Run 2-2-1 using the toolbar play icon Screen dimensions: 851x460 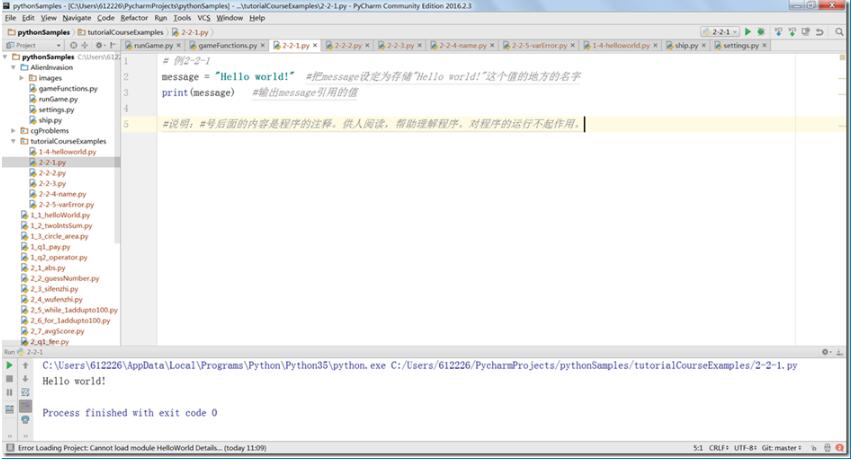point(748,32)
